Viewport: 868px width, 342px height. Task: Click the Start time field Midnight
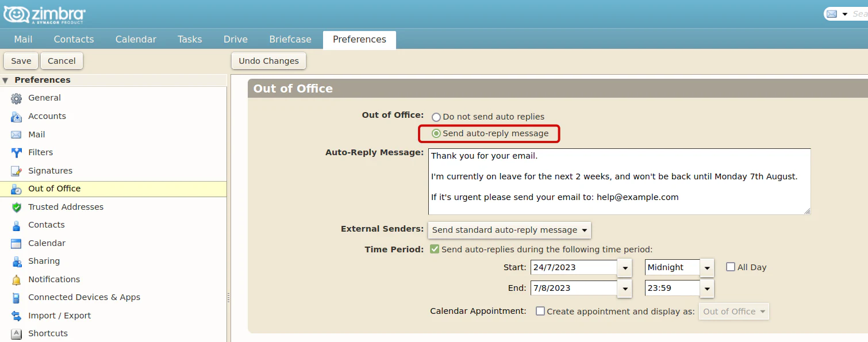click(x=672, y=267)
